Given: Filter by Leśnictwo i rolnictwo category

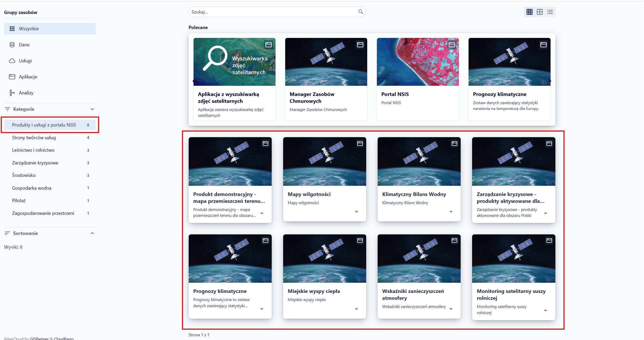Looking at the screenshot, I should [x=33, y=150].
